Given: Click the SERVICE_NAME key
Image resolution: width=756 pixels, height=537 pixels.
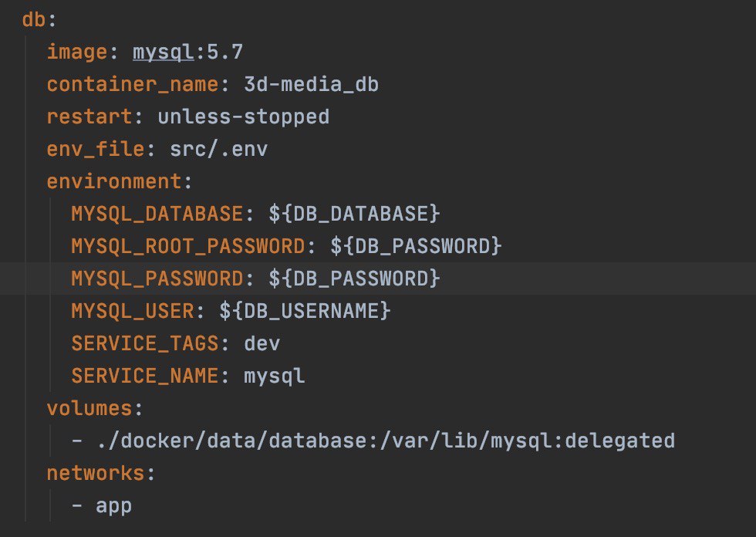Looking at the screenshot, I should pyautogui.click(x=145, y=376).
